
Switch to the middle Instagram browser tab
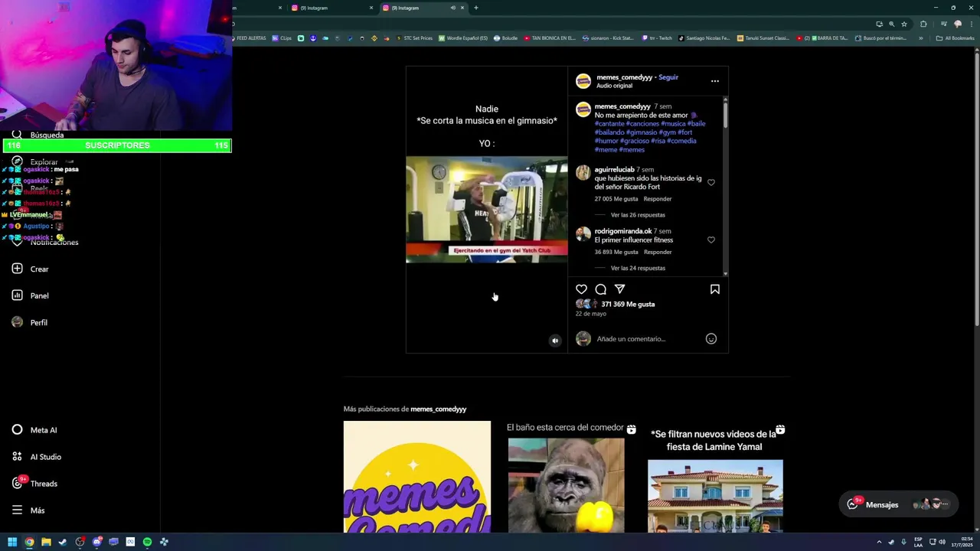coord(333,8)
